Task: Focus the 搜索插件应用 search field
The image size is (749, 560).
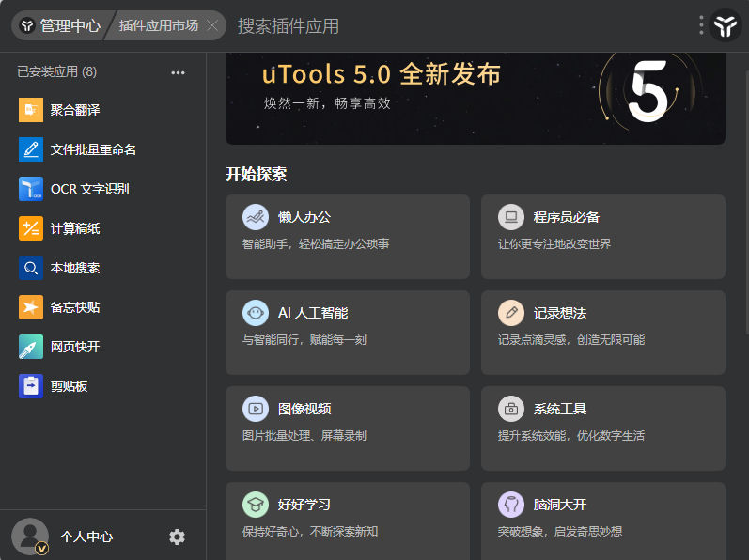Action: click(x=459, y=25)
